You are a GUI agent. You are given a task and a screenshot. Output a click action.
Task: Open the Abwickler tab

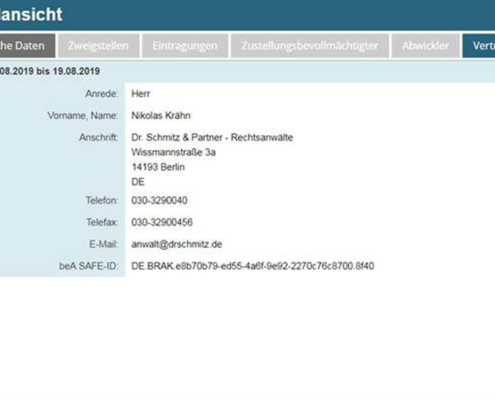pos(425,46)
